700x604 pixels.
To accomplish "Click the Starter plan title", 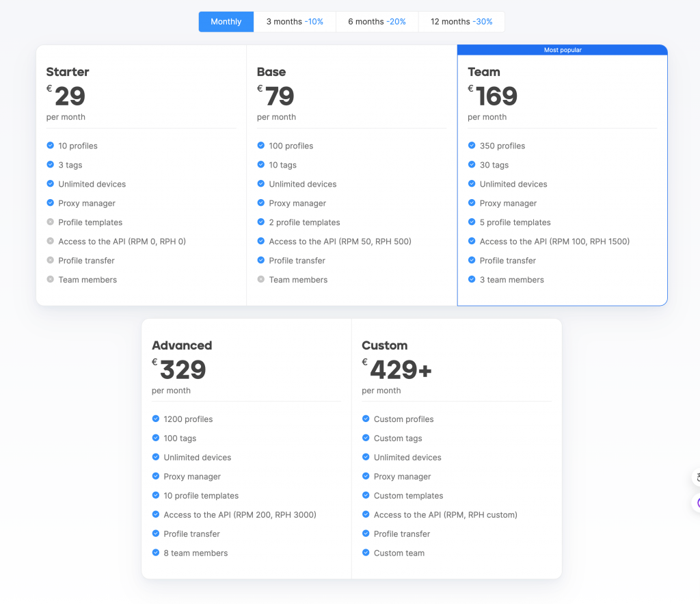I will click(68, 72).
